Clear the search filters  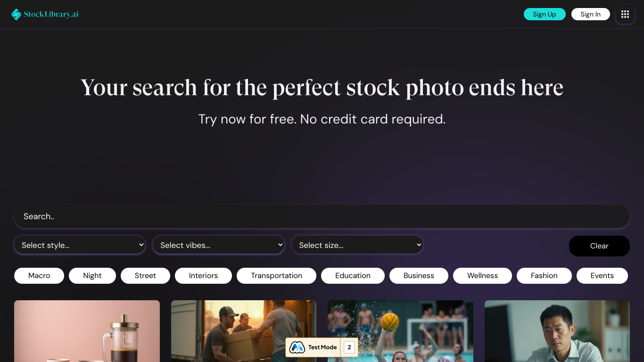click(x=599, y=246)
